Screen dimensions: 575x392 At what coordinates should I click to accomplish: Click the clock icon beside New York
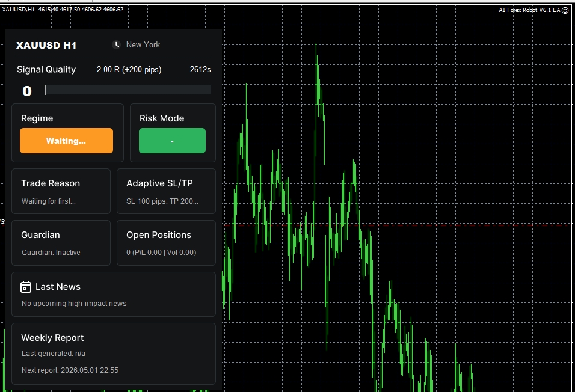click(116, 44)
